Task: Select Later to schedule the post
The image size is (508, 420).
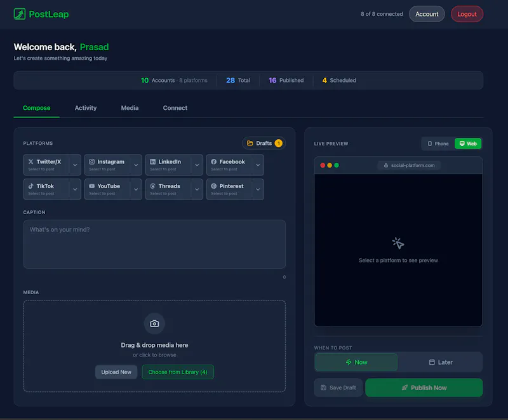Action: coord(441,362)
